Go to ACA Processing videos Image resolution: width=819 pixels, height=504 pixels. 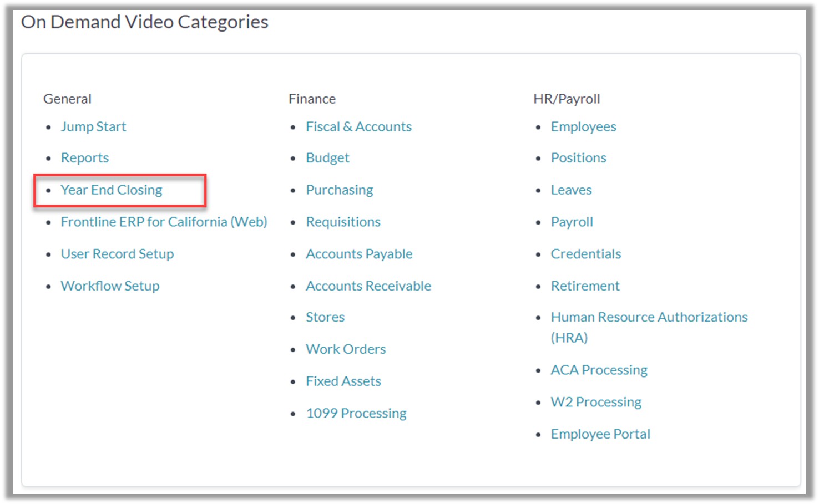599,370
